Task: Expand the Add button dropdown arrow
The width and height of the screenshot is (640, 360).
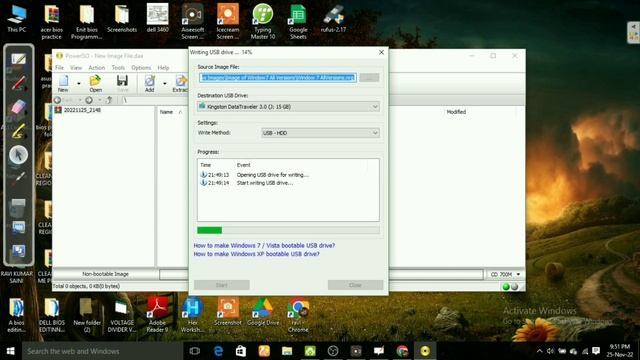Action: click(x=165, y=84)
